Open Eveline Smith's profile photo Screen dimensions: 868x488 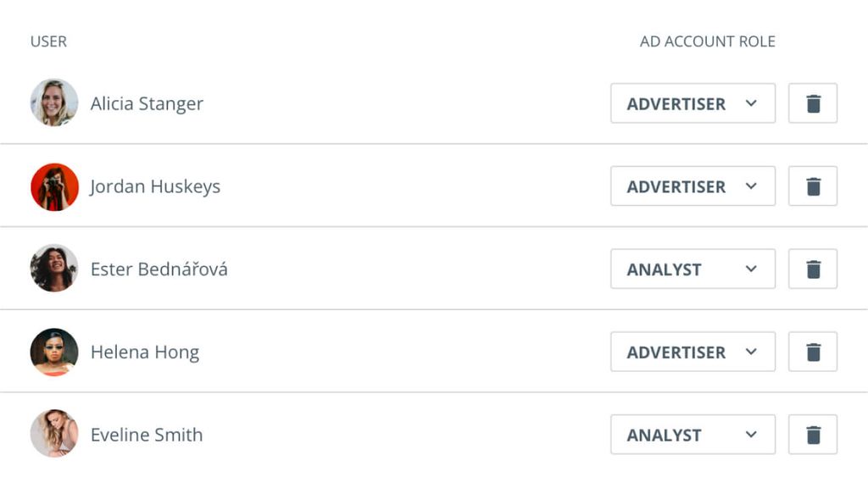(54, 434)
